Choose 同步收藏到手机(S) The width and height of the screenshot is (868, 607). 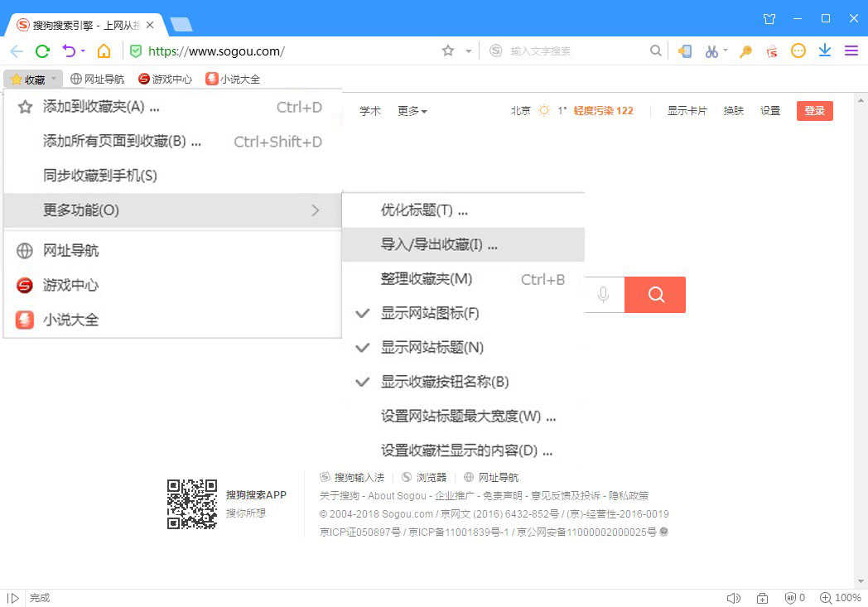(x=172, y=176)
